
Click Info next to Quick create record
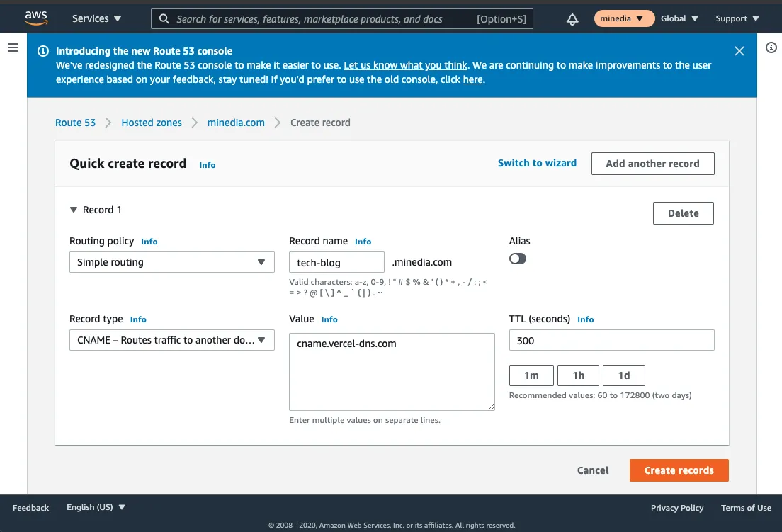207,165
